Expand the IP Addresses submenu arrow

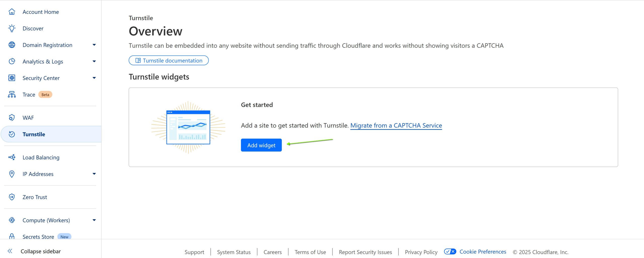click(x=94, y=174)
